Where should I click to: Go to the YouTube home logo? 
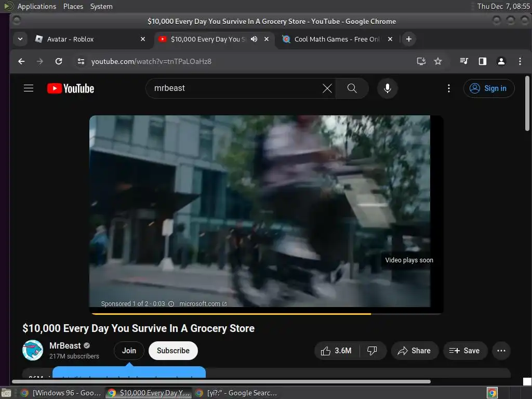pyautogui.click(x=71, y=88)
